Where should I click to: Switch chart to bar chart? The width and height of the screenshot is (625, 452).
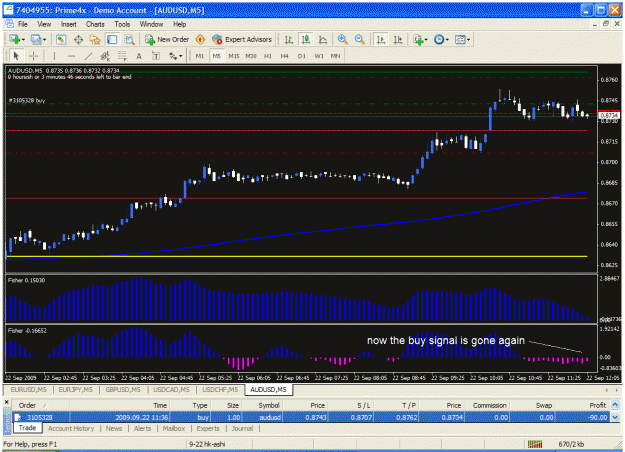289,39
